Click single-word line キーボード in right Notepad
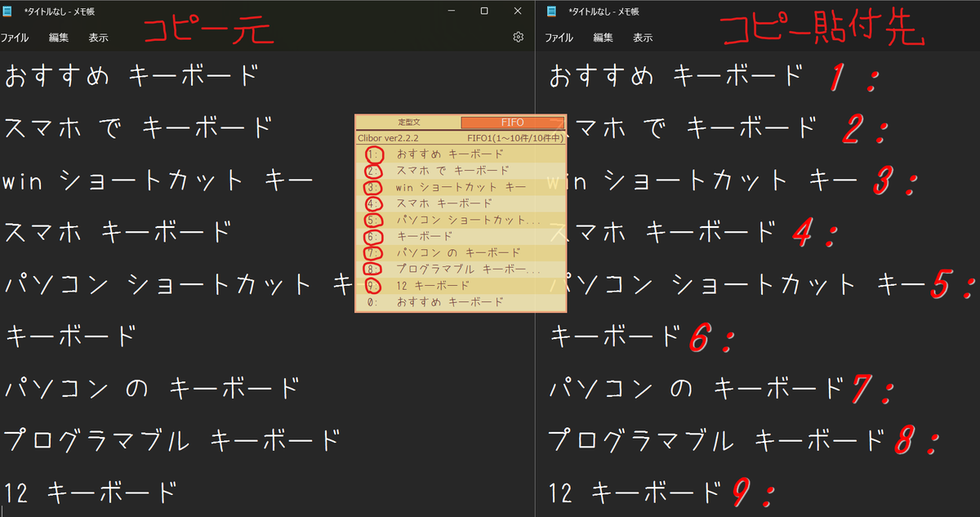The image size is (980, 517). coord(615,336)
